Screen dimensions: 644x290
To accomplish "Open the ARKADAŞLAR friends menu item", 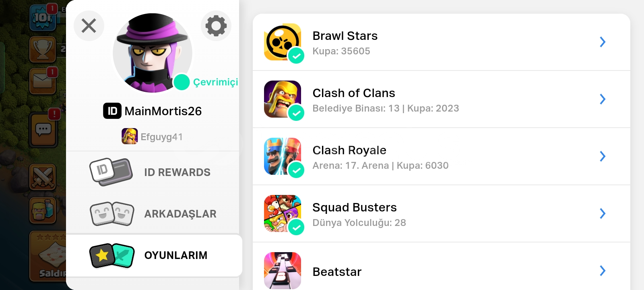I will pos(153,213).
